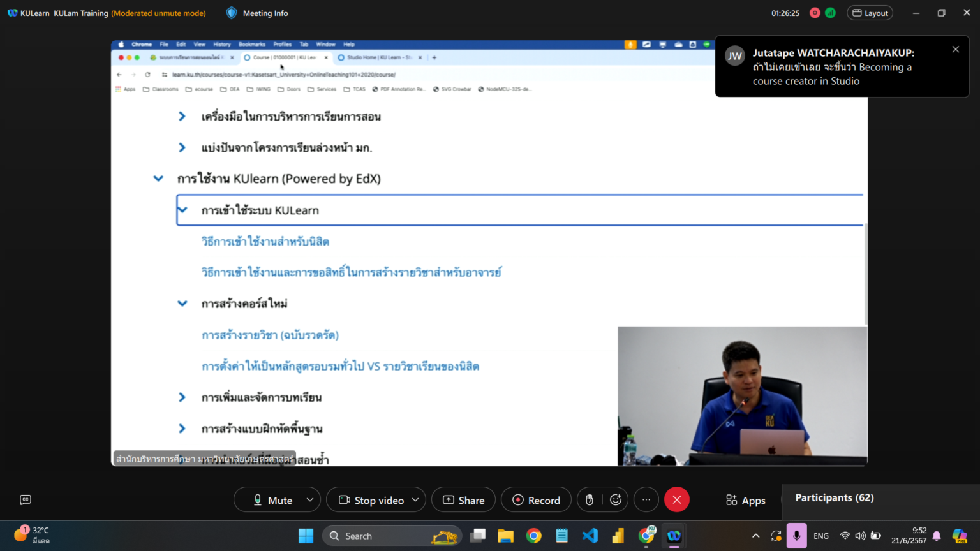Open the audio options dropdown beside Mute
The image size is (980, 551).
[310, 499]
